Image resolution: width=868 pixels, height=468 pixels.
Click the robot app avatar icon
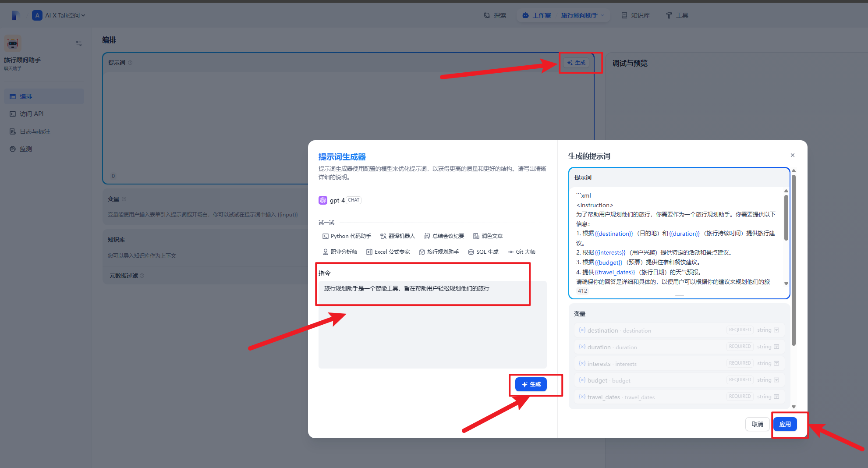(13, 43)
